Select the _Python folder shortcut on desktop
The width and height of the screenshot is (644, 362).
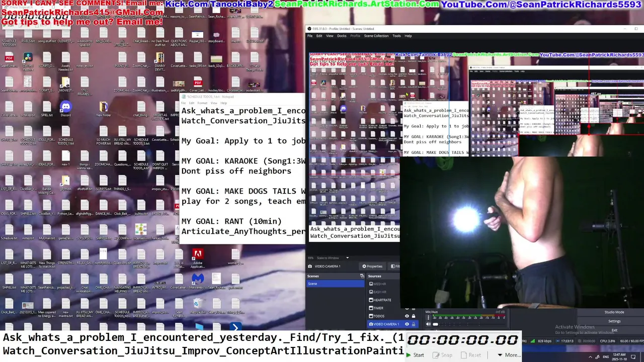click(x=65, y=183)
